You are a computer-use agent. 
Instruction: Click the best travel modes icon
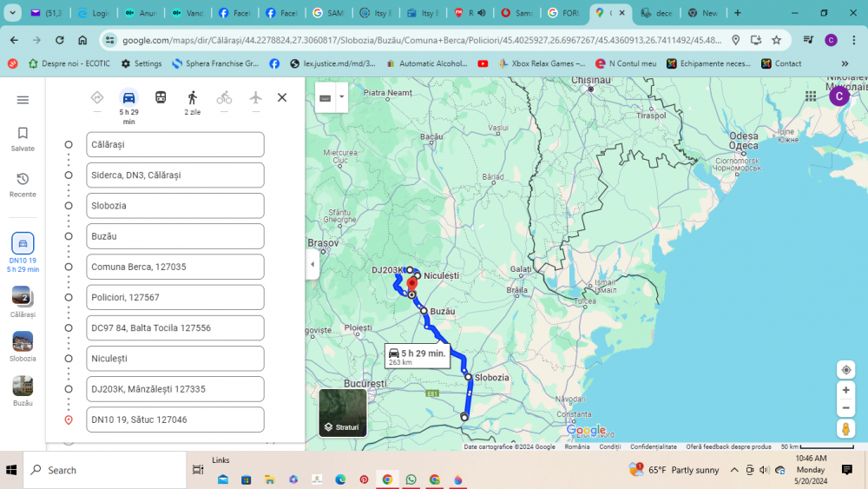pos(97,98)
